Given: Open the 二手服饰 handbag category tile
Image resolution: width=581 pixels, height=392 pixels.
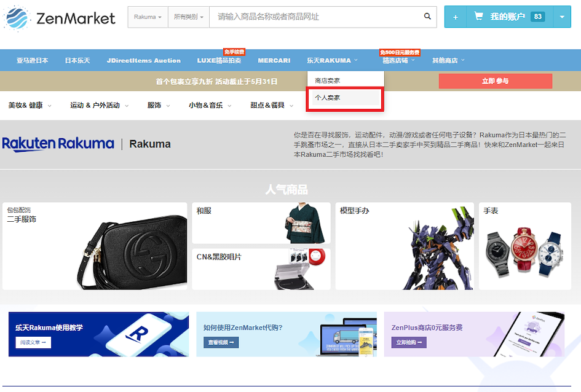Looking at the screenshot, I should pyautogui.click(x=95, y=246).
